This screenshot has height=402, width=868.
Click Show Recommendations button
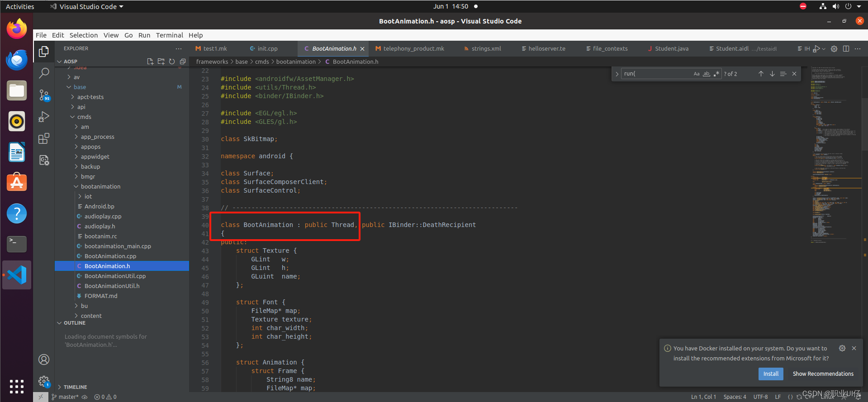[x=823, y=374]
